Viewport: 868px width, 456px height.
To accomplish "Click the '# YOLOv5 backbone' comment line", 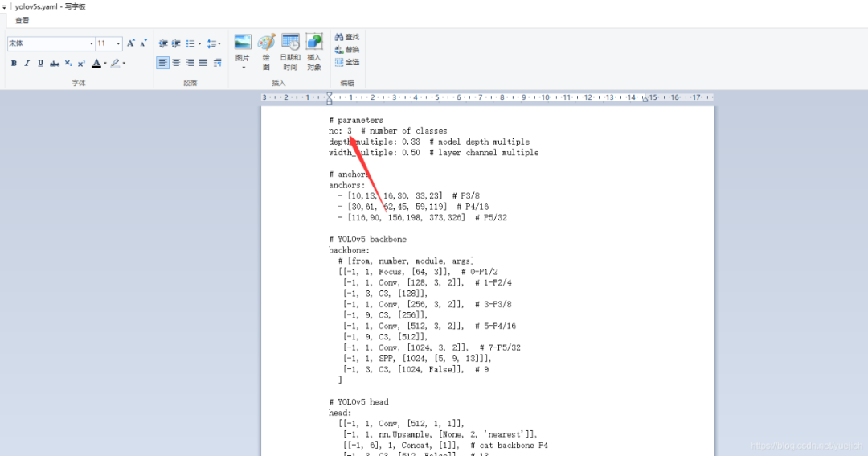I will 367,240.
